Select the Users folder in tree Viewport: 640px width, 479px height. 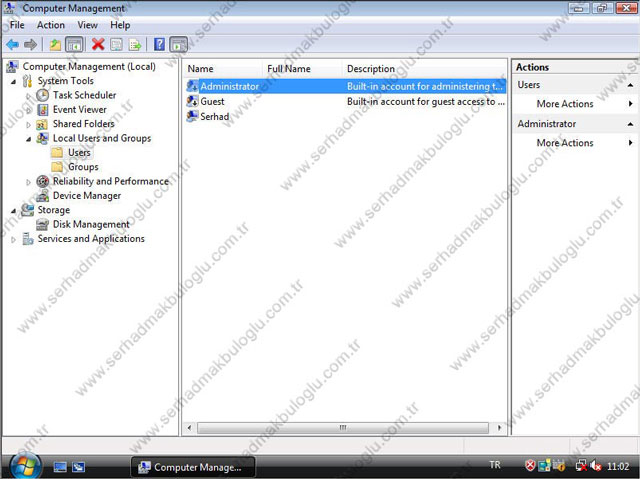click(x=79, y=153)
